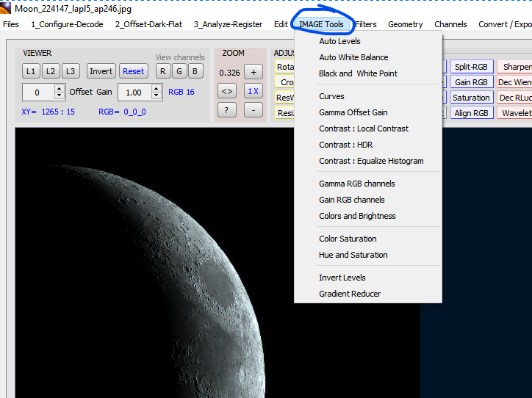Increase the Gain value with up arrow
This screenshot has width=532, height=398.
click(156, 88)
